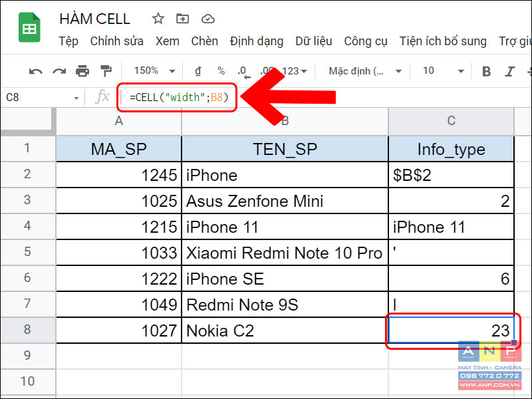Select the iPhone 11 cell in column C
532x399 pixels.
(x=452, y=227)
